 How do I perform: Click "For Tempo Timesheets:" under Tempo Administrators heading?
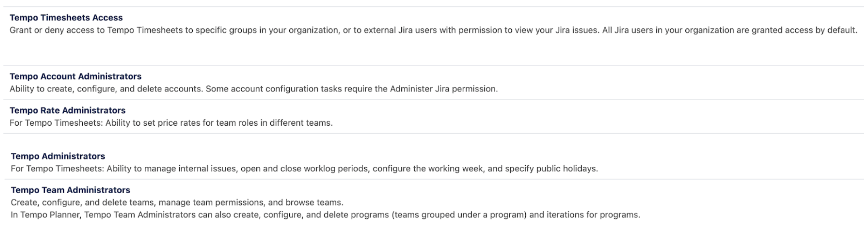[57, 169]
